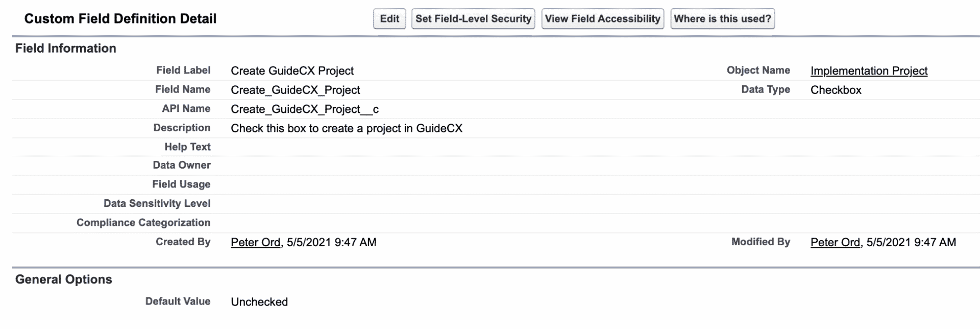The image size is (980, 329).
Task: Open Peter Ord's profile from Modified By
Action: [836, 242]
